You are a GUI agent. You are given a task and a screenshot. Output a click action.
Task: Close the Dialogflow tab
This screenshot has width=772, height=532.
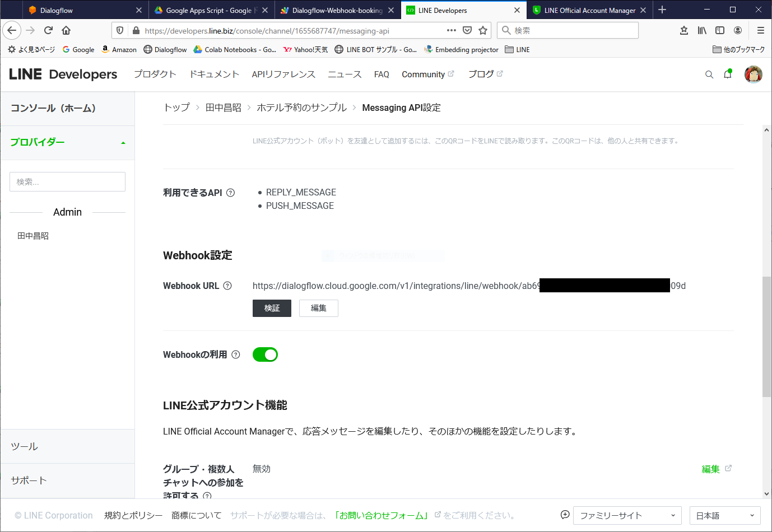[139, 10]
